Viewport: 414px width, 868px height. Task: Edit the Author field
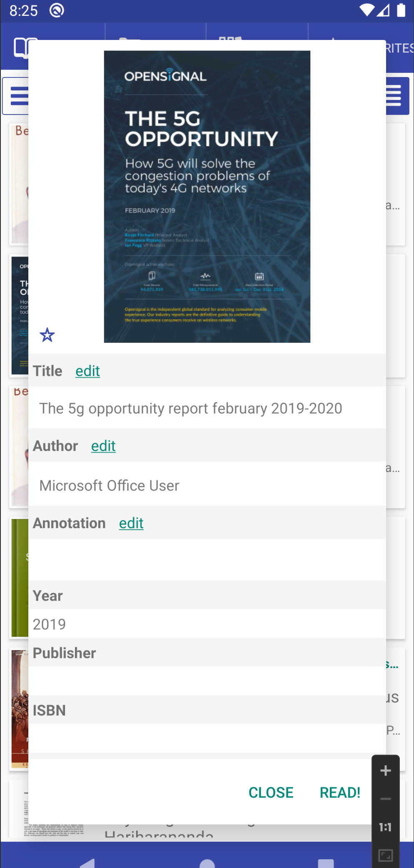[x=103, y=446]
